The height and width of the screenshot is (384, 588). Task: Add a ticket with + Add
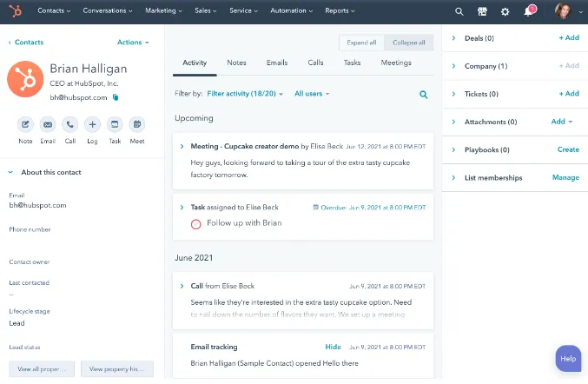tap(569, 94)
